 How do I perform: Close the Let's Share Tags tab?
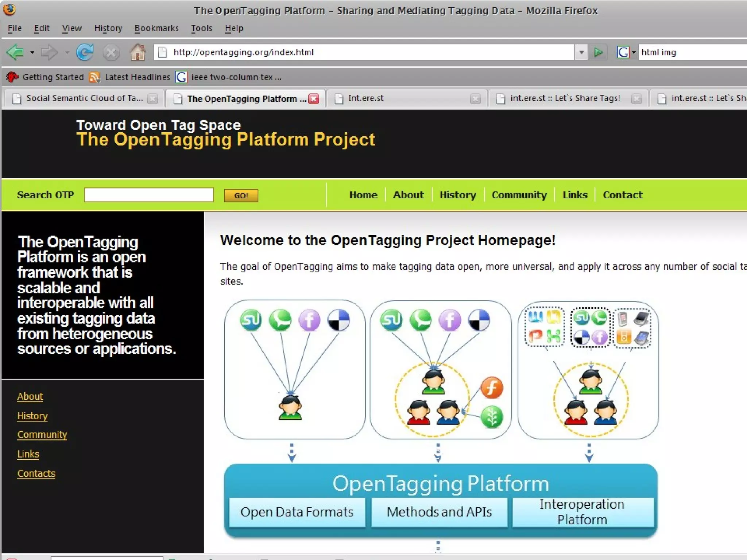click(x=636, y=99)
